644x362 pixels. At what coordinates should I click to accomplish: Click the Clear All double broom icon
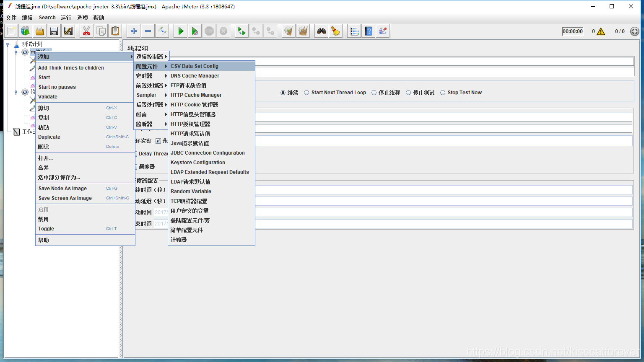[x=303, y=31]
